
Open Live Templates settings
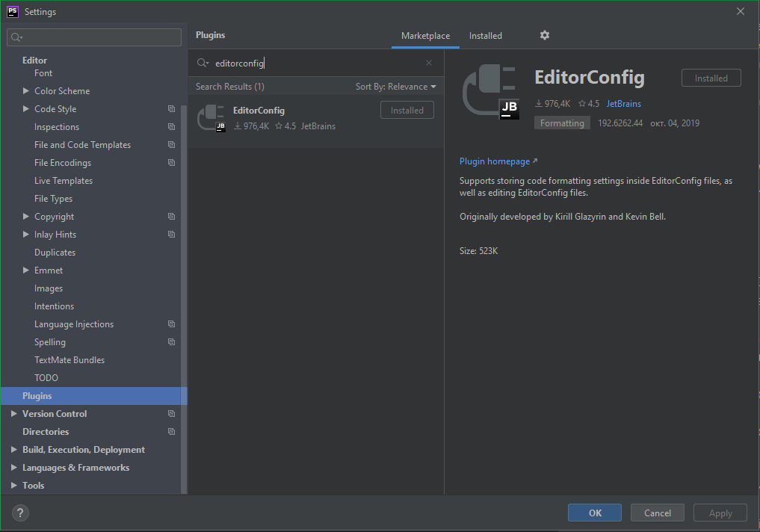point(64,181)
